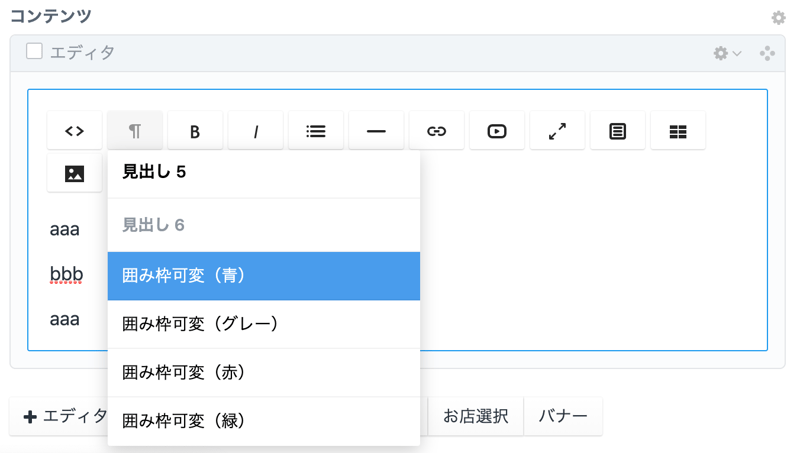Expand the editor to fullscreen

click(x=557, y=131)
